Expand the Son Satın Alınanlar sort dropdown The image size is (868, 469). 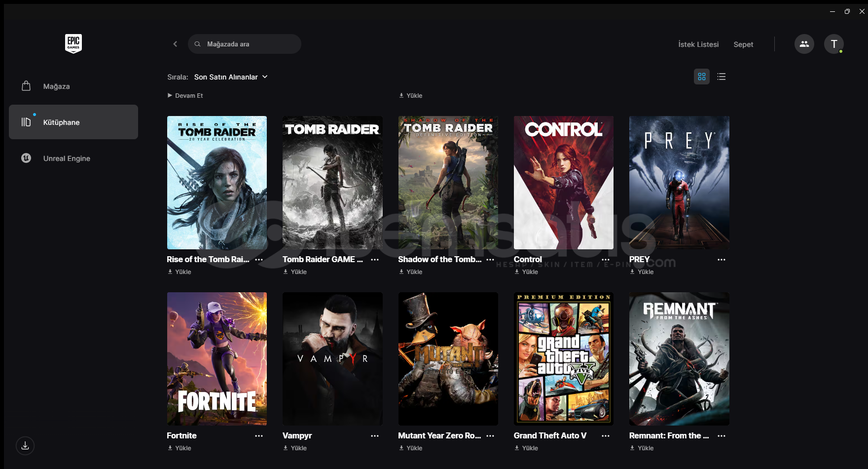click(x=231, y=77)
